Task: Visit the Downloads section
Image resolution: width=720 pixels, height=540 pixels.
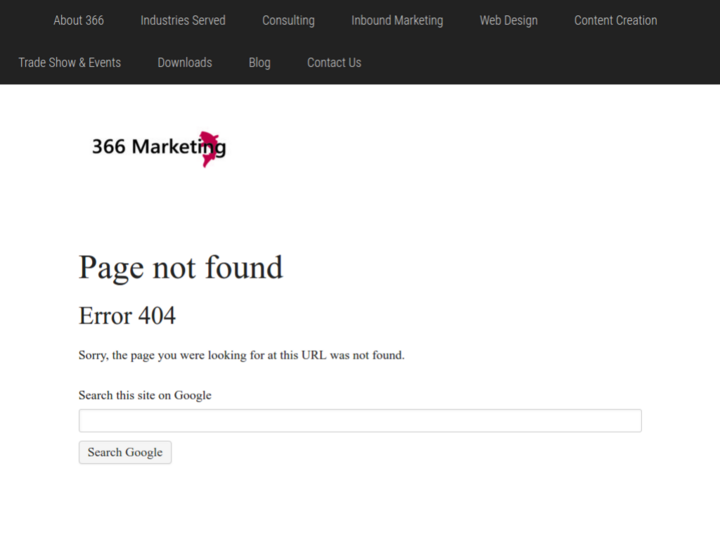Action: [x=185, y=62]
